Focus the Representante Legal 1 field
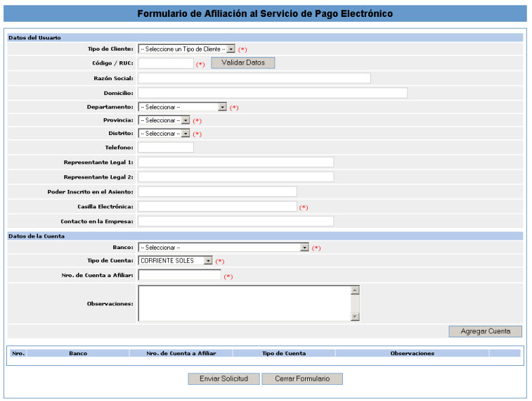This screenshot has width=532, height=401. 236,163
